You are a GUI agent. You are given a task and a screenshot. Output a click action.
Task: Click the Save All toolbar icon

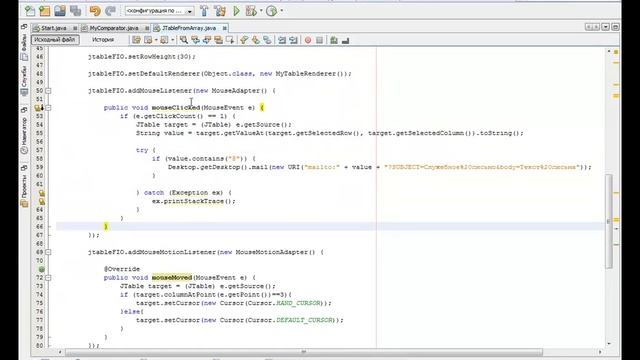(x=76, y=11)
